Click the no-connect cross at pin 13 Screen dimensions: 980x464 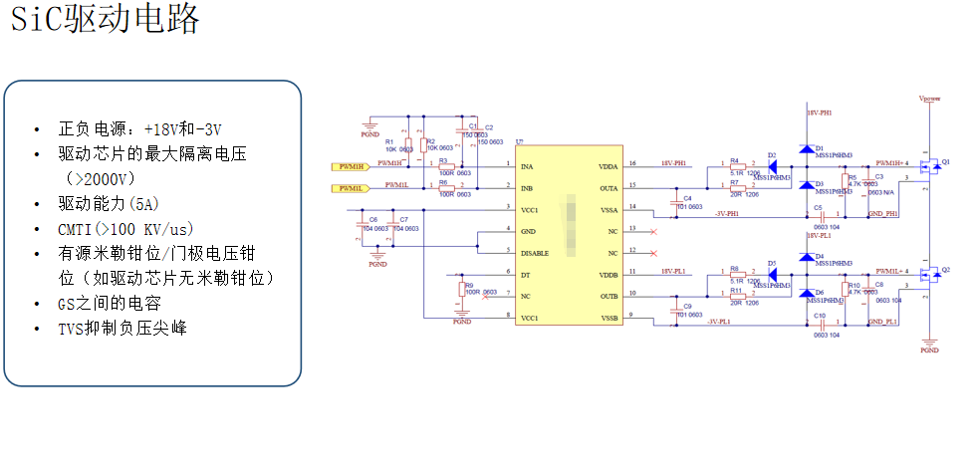(653, 232)
